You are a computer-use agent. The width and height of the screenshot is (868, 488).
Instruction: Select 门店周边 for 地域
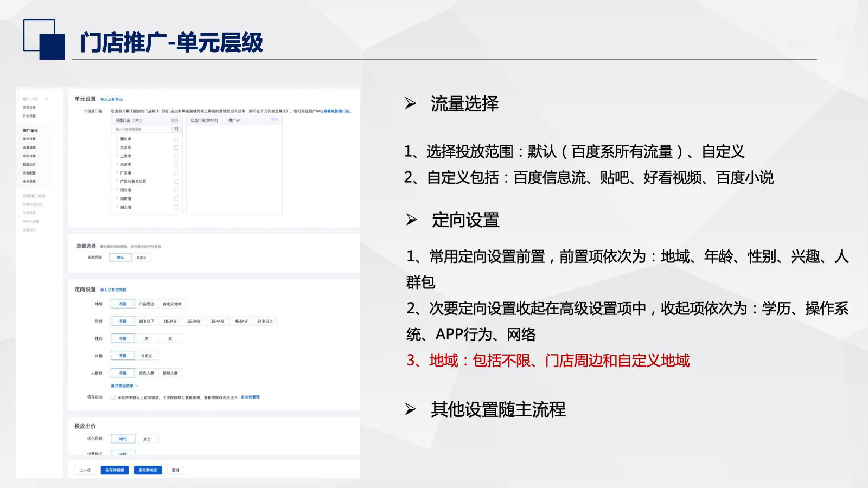pyautogui.click(x=146, y=304)
